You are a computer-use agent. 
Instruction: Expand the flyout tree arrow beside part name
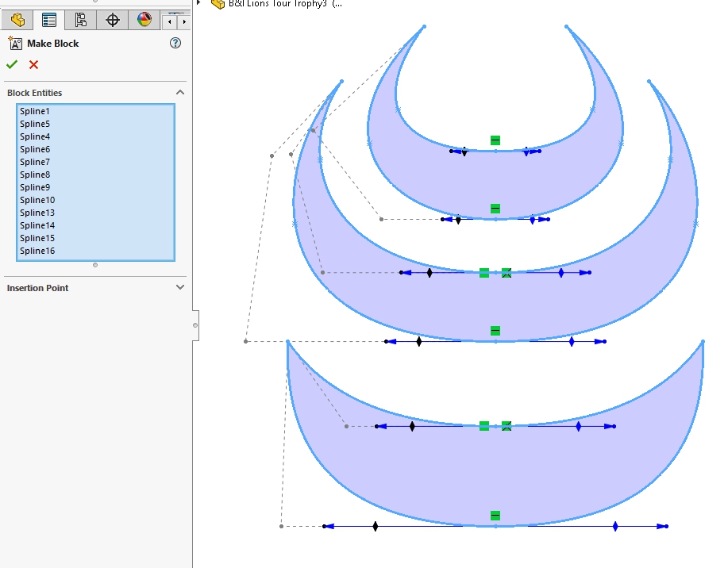[x=198, y=3]
